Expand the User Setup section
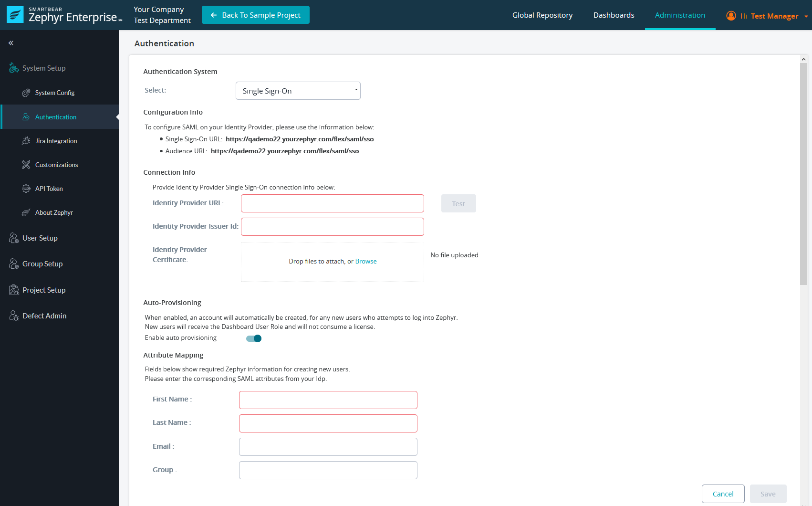The image size is (812, 506). pyautogui.click(x=40, y=238)
